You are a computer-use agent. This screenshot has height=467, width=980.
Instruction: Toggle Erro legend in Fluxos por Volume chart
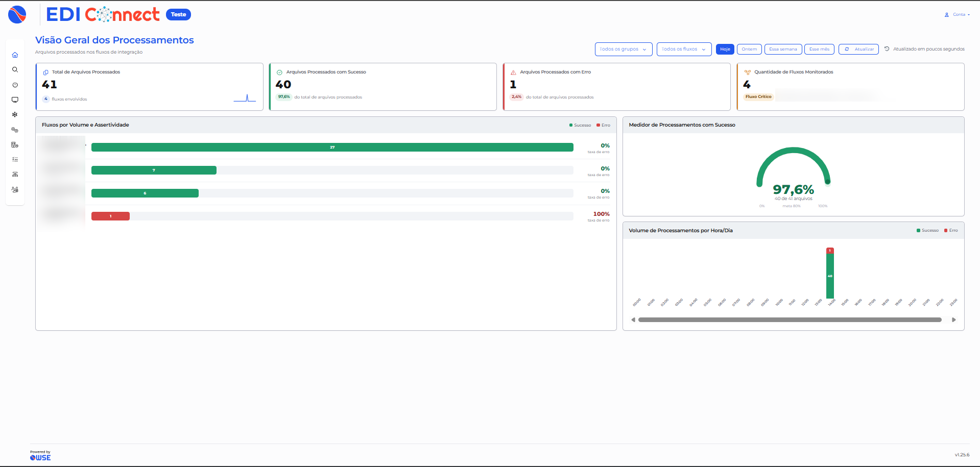click(x=604, y=125)
